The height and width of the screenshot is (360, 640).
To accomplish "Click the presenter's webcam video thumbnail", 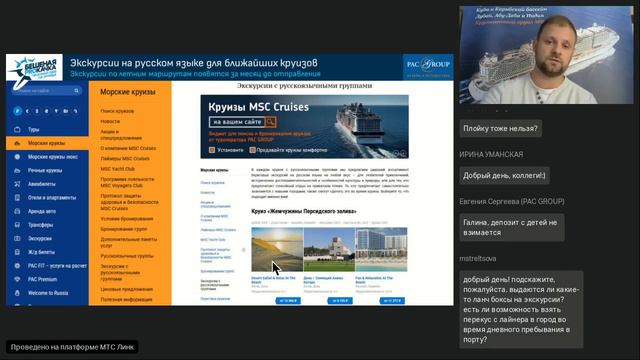I will pyautogui.click(x=546, y=55).
